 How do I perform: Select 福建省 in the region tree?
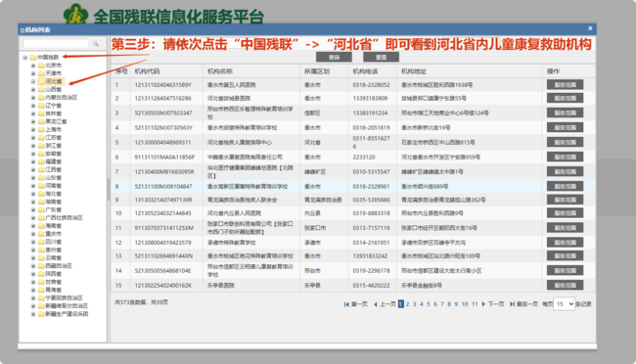pyautogui.click(x=53, y=161)
